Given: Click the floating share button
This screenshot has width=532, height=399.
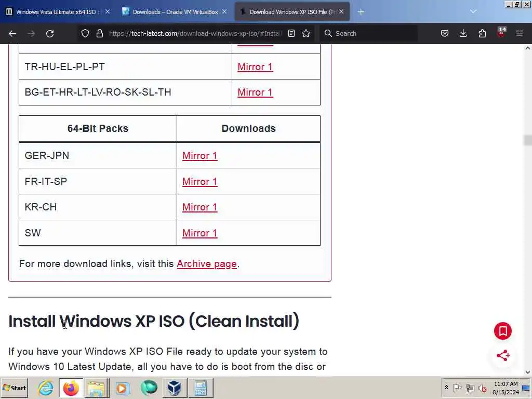Looking at the screenshot, I should tap(503, 355).
